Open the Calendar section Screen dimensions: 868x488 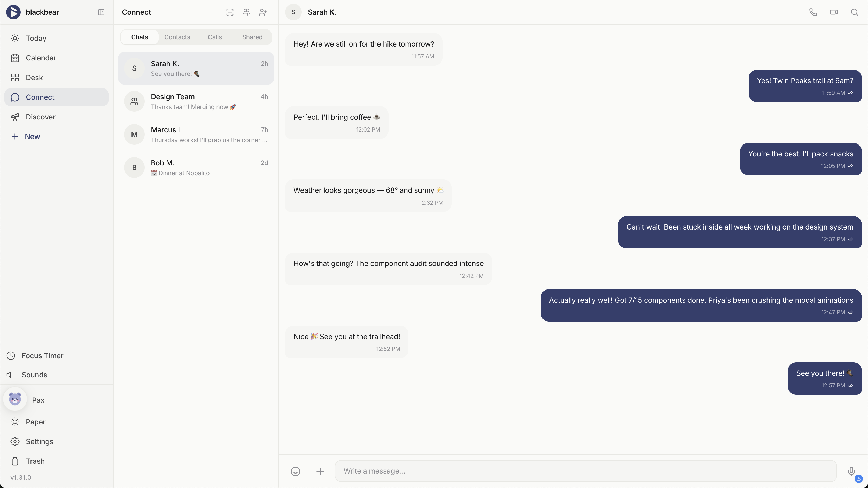(41, 58)
